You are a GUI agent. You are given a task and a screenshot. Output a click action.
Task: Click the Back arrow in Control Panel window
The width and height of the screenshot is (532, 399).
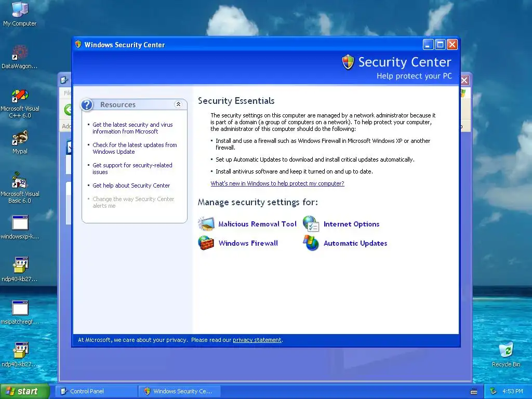[68, 110]
